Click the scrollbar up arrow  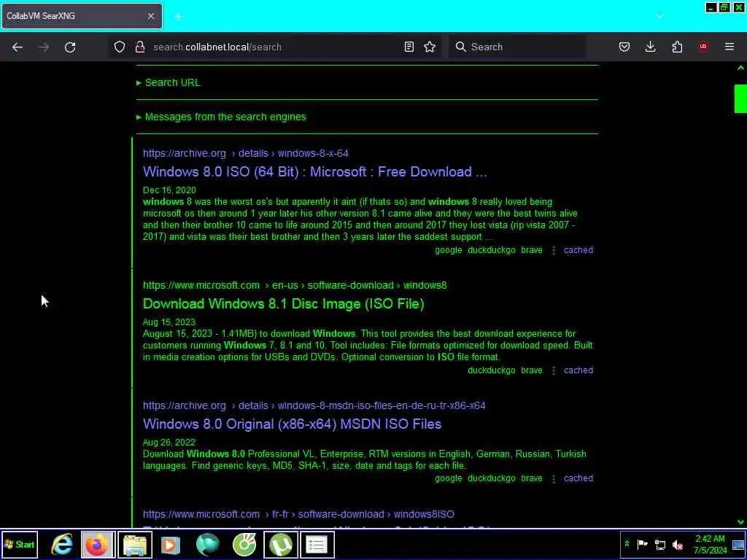tap(740, 68)
